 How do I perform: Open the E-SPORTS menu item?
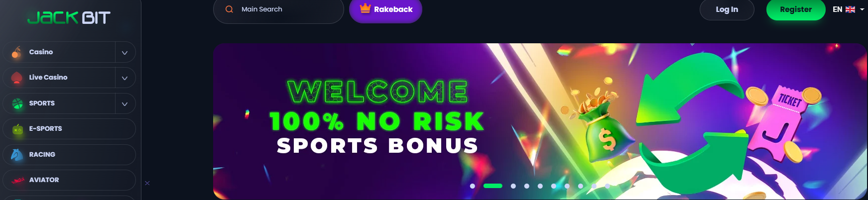point(69,129)
